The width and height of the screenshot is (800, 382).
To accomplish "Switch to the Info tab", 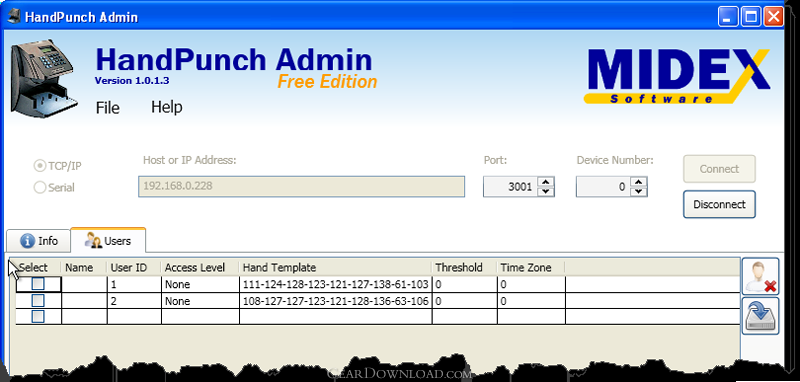I will click(38, 241).
